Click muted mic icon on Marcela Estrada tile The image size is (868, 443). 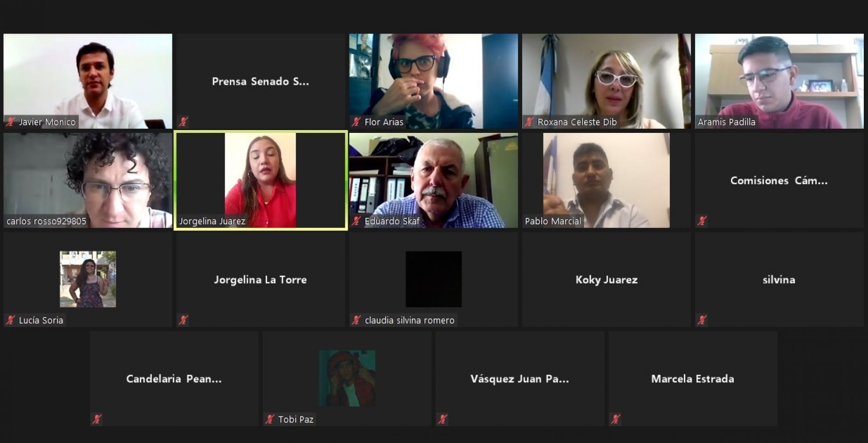pos(615,419)
